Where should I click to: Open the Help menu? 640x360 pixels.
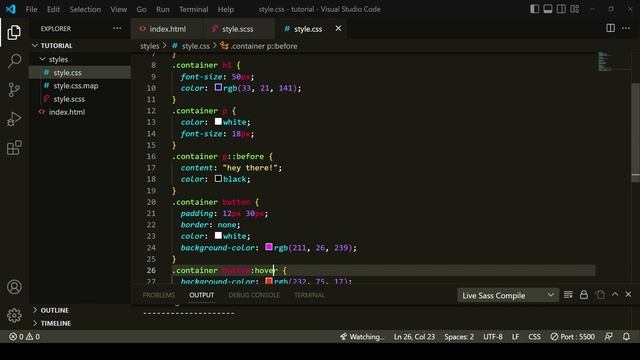pyautogui.click(x=225, y=9)
